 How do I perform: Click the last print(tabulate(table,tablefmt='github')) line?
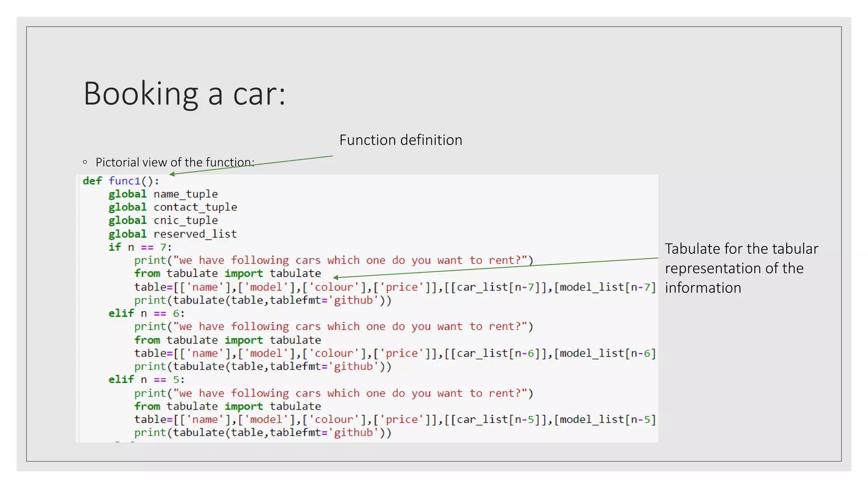click(x=263, y=433)
